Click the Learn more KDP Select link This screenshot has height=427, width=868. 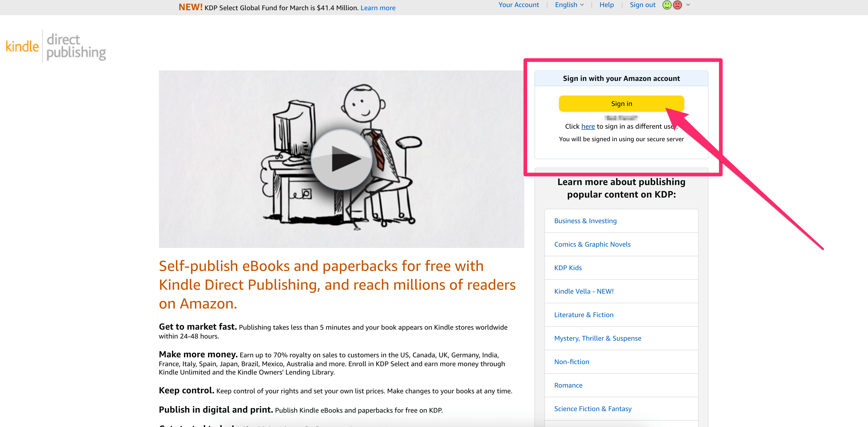[378, 8]
